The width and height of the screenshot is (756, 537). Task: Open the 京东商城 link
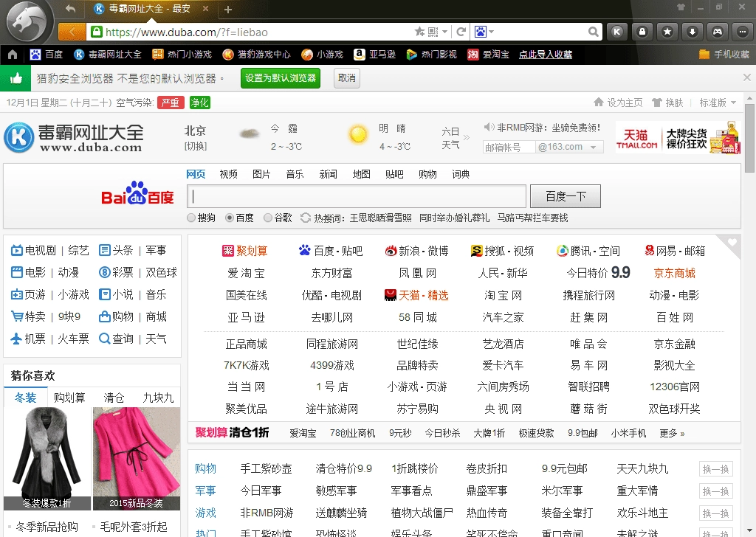click(675, 273)
